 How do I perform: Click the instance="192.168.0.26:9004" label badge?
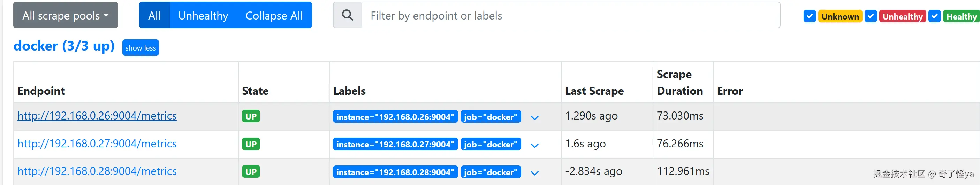[x=395, y=117]
